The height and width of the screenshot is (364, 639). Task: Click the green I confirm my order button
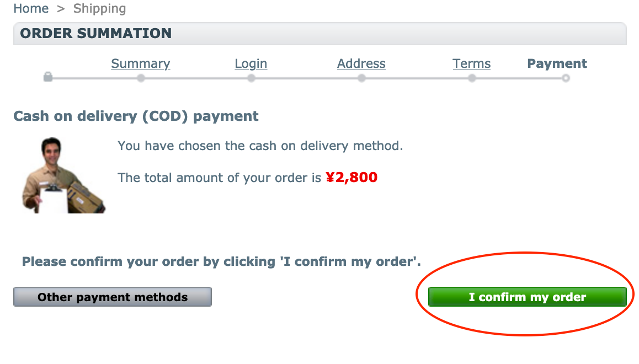528,297
